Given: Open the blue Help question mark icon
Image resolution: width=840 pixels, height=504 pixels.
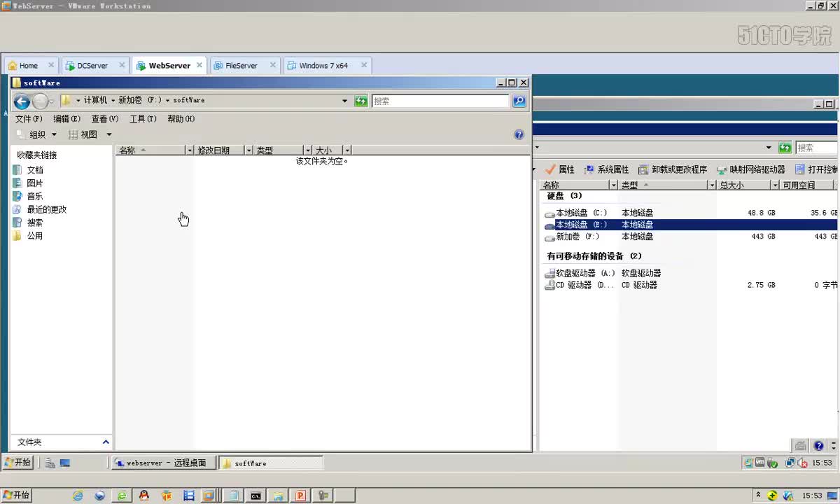Looking at the screenshot, I should (x=519, y=134).
